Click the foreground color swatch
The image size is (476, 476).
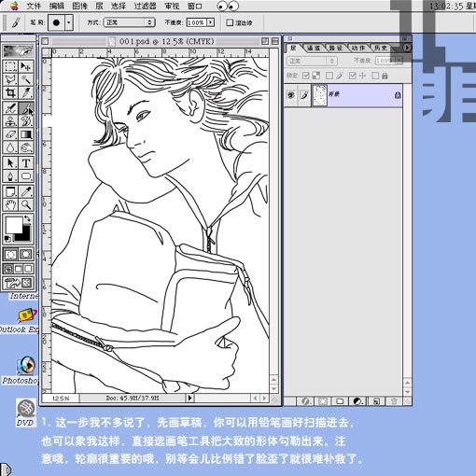(x=14, y=225)
